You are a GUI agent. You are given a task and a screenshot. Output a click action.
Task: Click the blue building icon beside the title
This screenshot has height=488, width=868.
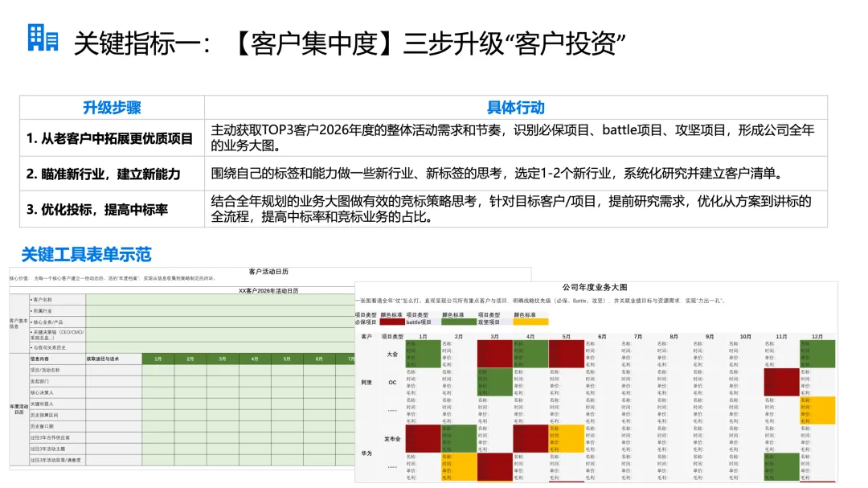click(x=43, y=38)
